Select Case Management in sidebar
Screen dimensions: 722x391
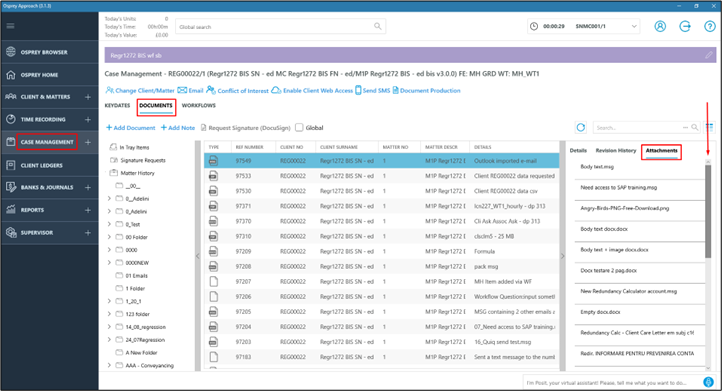pyautogui.click(x=47, y=142)
